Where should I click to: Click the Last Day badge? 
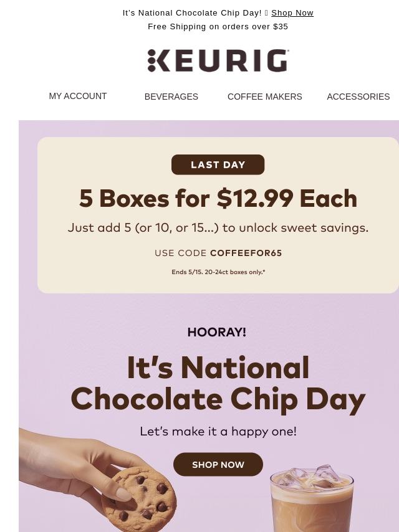pyautogui.click(x=218, y=164)
